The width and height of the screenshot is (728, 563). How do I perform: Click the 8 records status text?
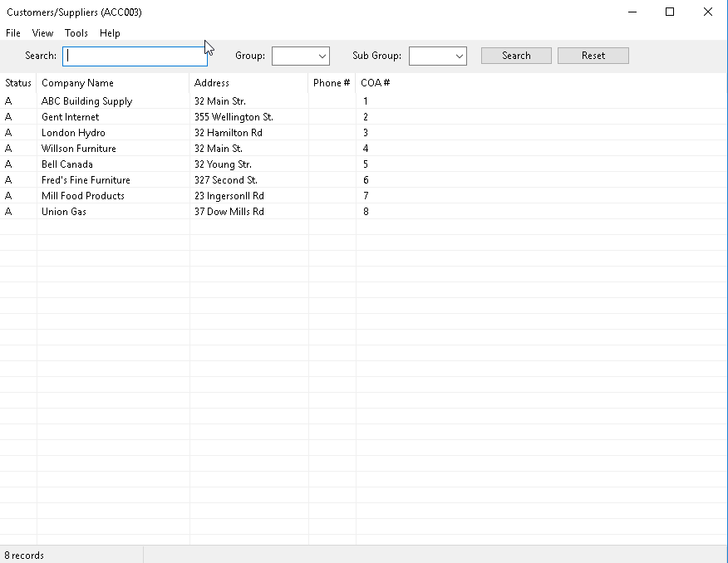click(x=24, y=556)
